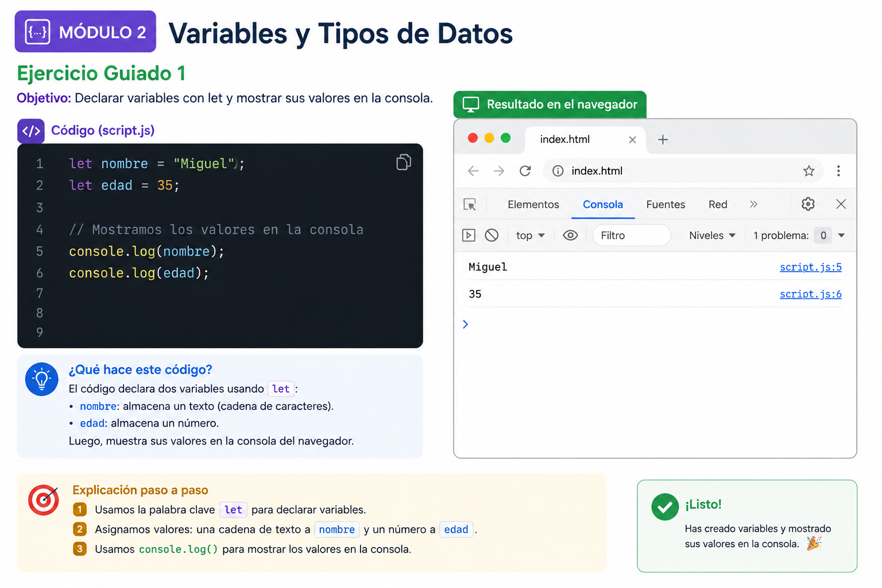This screenshot has height=588, width=882.
Task: Open the script.js:5 source link
Action: (810, 267)
